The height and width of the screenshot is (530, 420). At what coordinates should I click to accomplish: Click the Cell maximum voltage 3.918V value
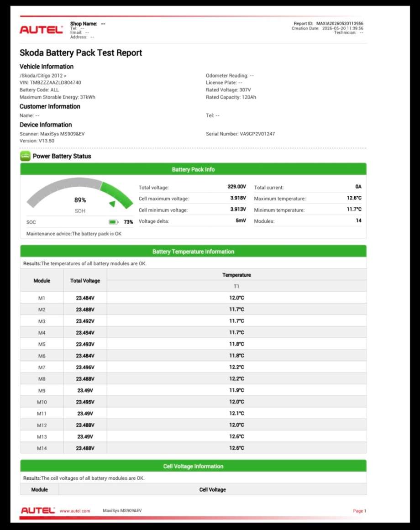[238, 198]
